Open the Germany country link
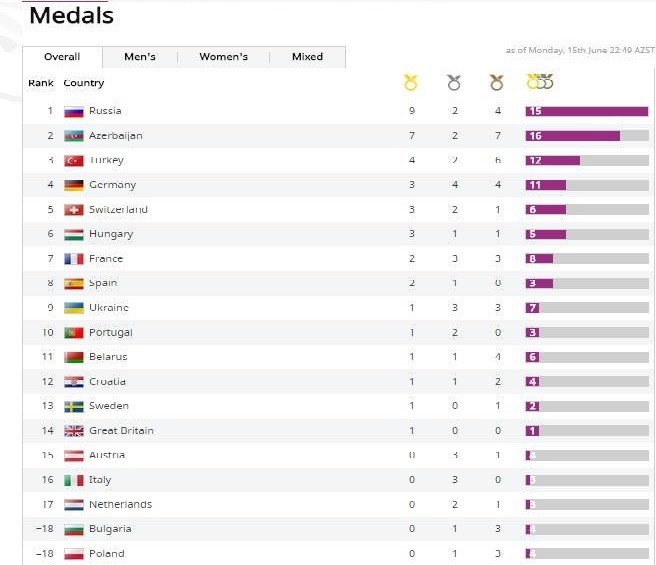 (112, 185)
